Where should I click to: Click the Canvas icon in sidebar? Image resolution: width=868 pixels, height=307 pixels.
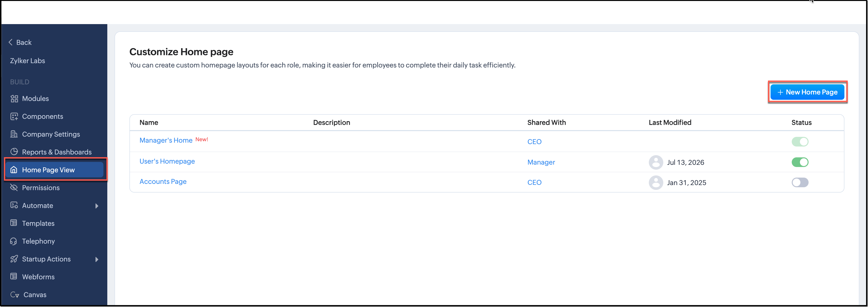pos(14,294)
